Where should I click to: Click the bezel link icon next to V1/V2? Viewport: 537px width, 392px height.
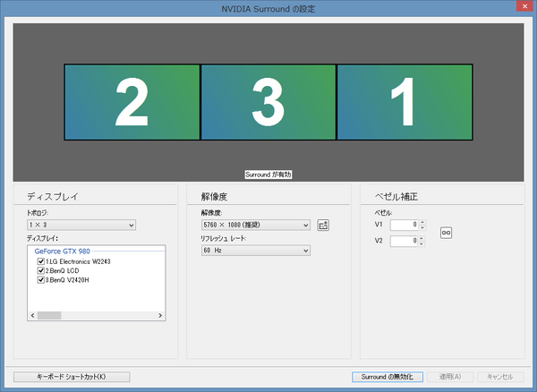pos(445,233)
